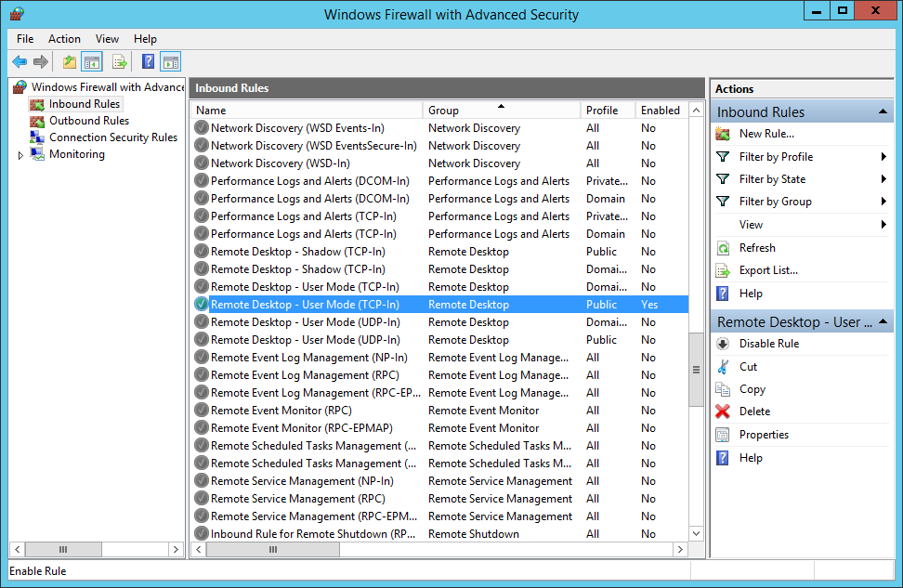903x588 pixels.
Task: Click the Up one level folder icon
Action: coord(70,61)
